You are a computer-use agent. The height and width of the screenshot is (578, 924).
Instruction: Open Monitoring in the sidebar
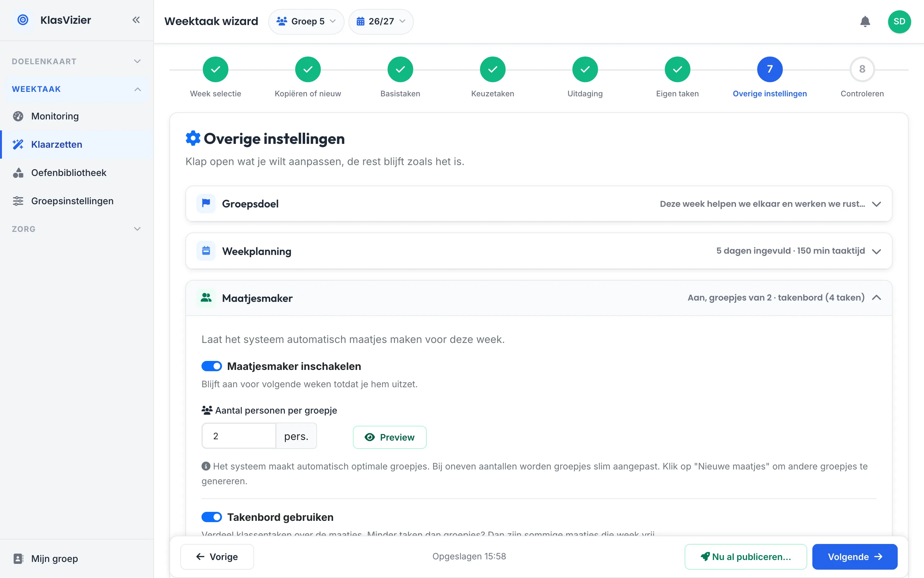pos(76,116)
